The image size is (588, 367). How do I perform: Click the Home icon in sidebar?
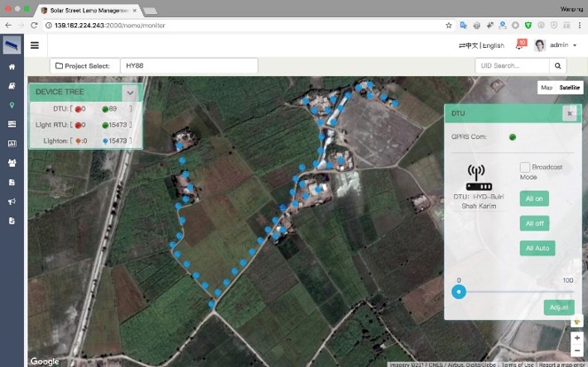pos(12,66)
